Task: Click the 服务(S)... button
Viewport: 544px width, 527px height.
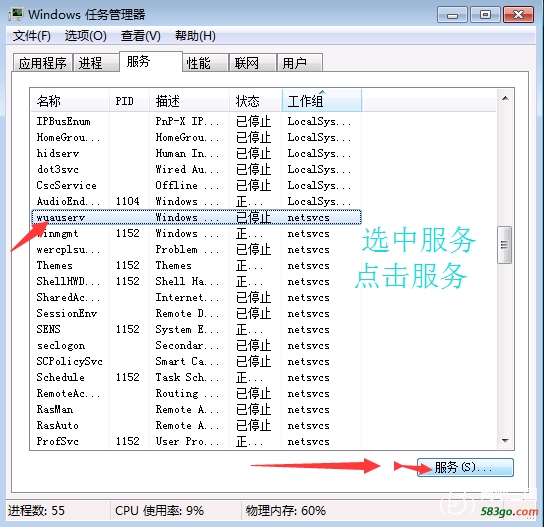Action: (465, 468)
